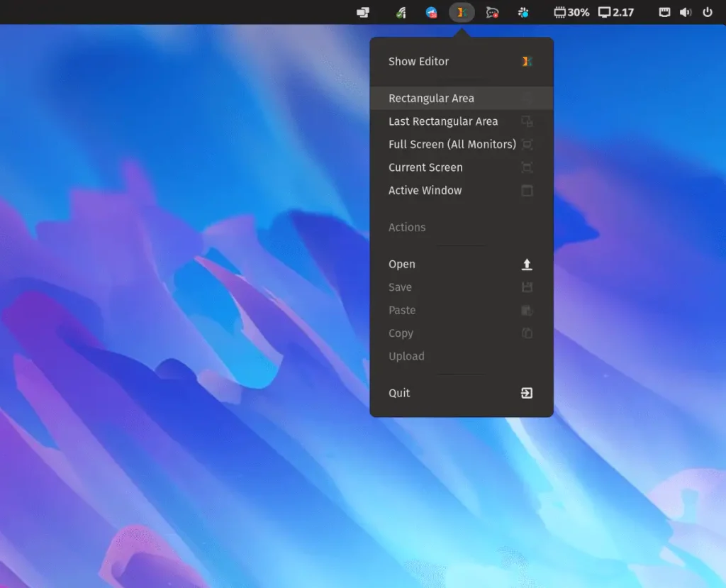Image resolution: width=726 pixels, height=588 pixels.
Task: Select Full Screen (All Monitors)
Action: 452,144
